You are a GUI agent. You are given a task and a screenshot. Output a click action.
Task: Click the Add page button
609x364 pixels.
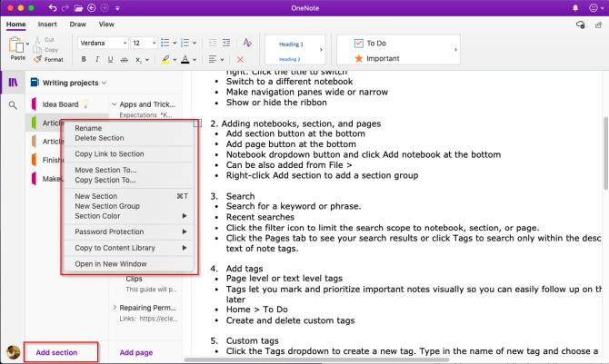point(136,352)
